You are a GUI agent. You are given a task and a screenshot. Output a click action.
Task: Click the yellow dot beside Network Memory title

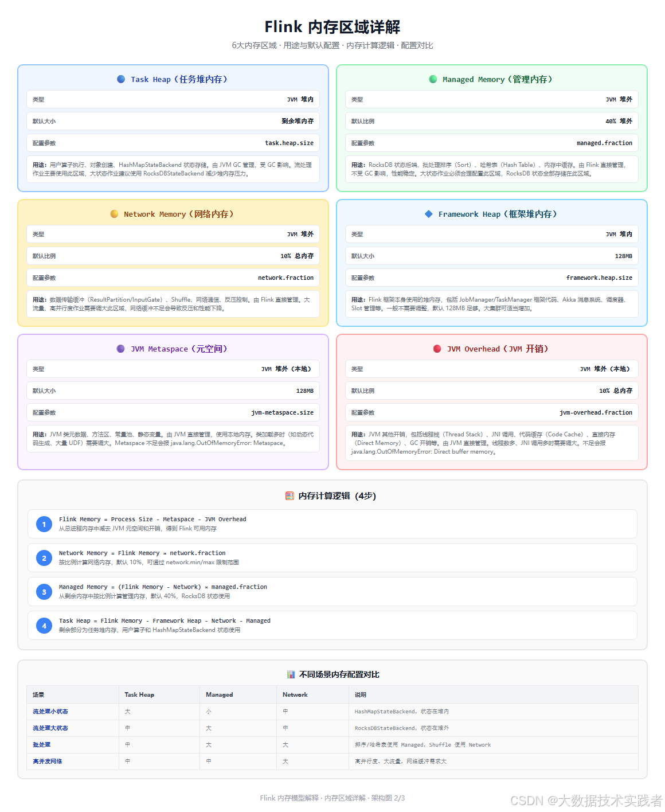click(x=114, y=214)
